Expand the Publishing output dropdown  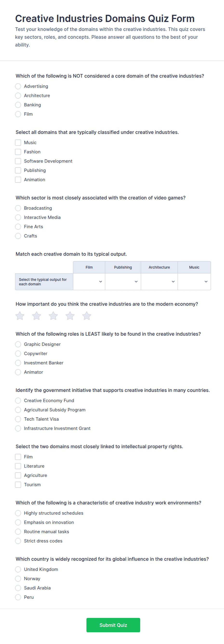pos(123,281)
